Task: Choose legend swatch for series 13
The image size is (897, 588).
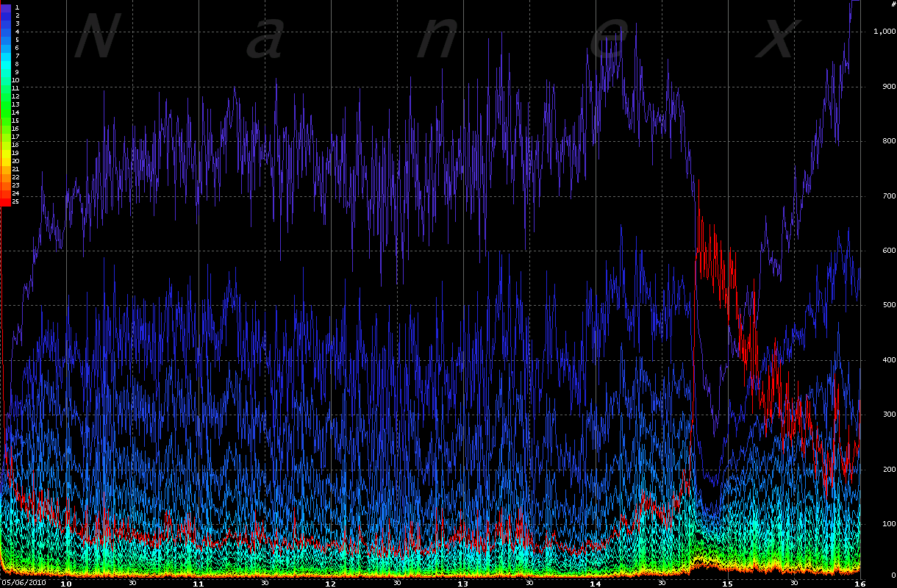Action: point(5,104)
